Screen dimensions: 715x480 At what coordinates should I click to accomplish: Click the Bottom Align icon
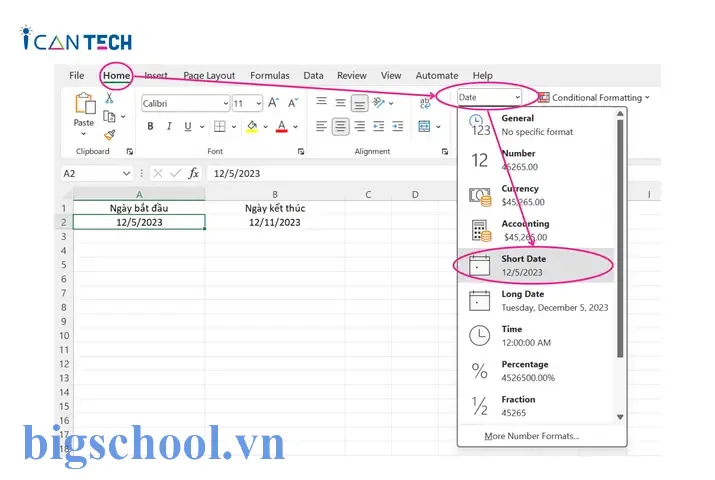pos(359,104)
